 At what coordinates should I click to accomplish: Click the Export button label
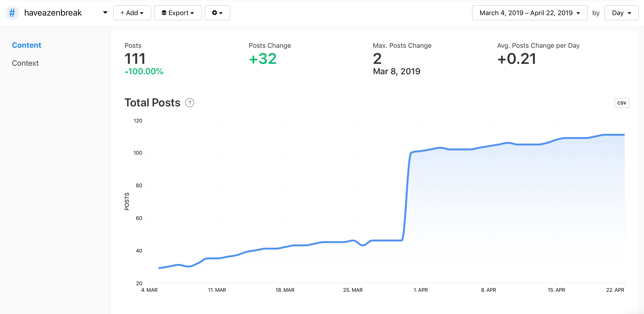(178, 13)
